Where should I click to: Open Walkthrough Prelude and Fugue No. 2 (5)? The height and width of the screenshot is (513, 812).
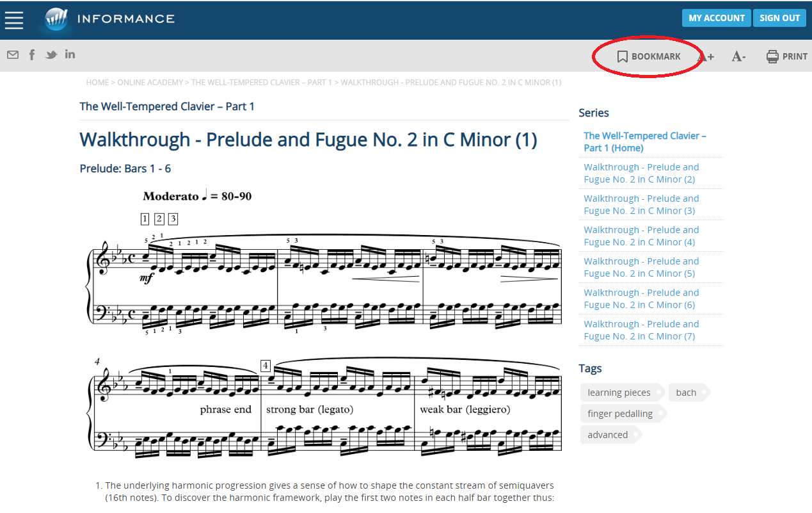click(641, 267)
